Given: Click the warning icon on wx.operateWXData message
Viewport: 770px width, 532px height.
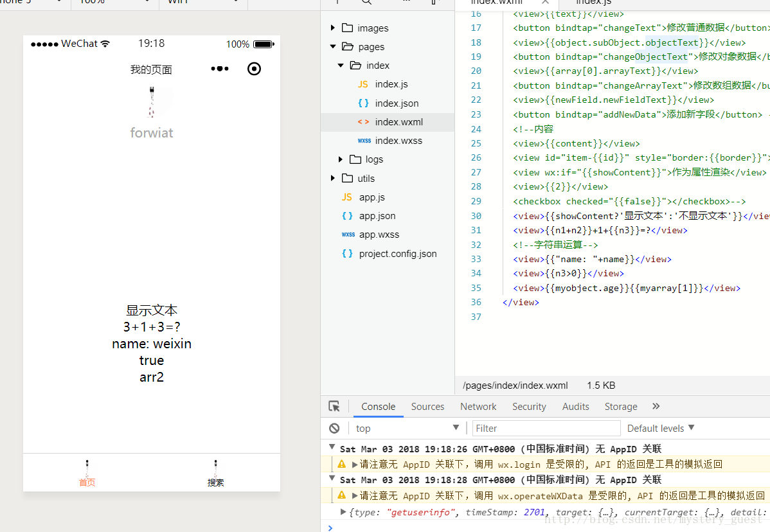Looking at the screenshot, I should pos(342,495).
